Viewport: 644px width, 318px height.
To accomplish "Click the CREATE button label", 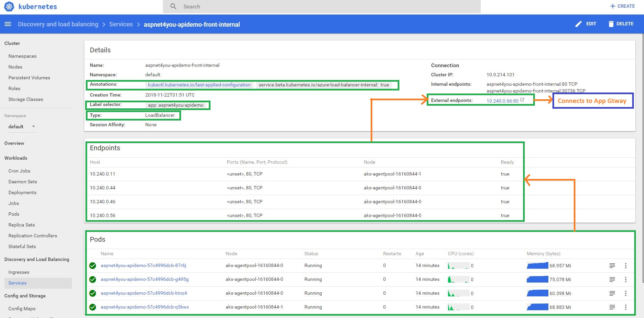I will 626,6.
